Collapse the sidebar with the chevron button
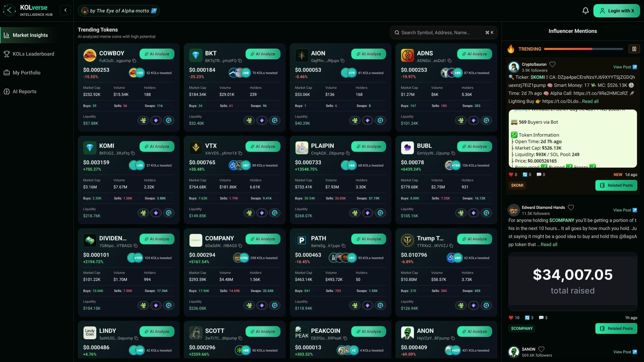The image size is (644, 362). tap(65, 10)
